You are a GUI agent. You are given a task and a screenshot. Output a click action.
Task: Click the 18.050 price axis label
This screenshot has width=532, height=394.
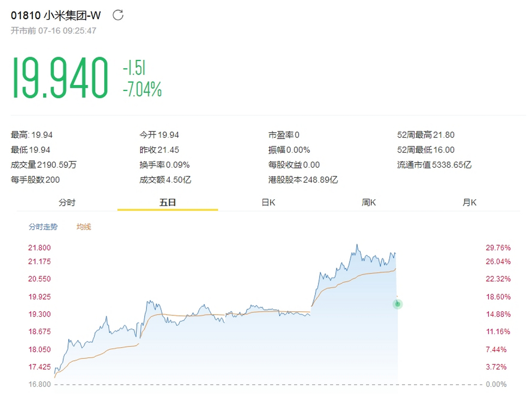tap(39, 349)
